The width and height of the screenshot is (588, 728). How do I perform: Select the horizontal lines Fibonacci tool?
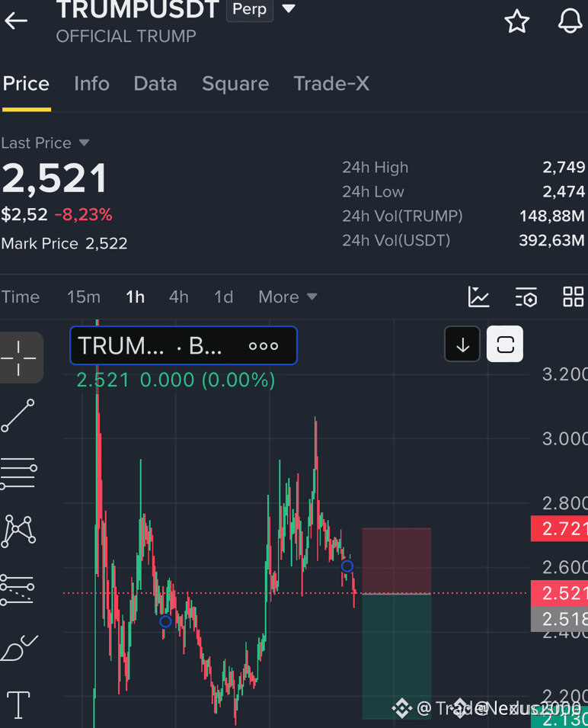point(18,473)
